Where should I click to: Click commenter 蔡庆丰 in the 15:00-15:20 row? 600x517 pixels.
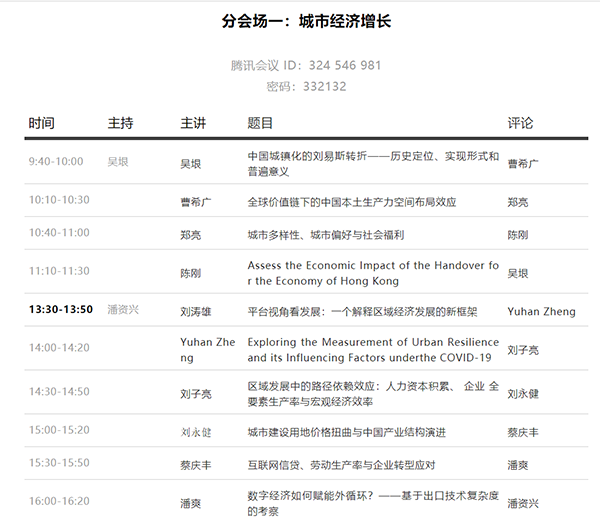pyautogui.click(x=524, y=432)
